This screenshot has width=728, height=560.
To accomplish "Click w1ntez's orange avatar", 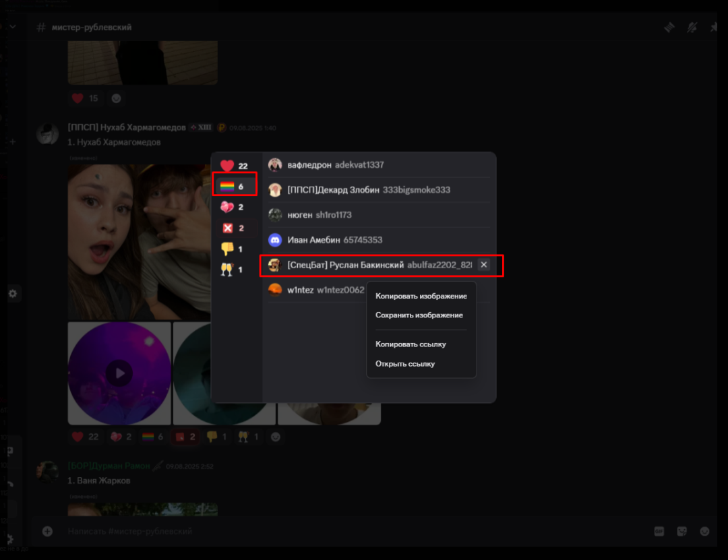I will coord(275,290).
